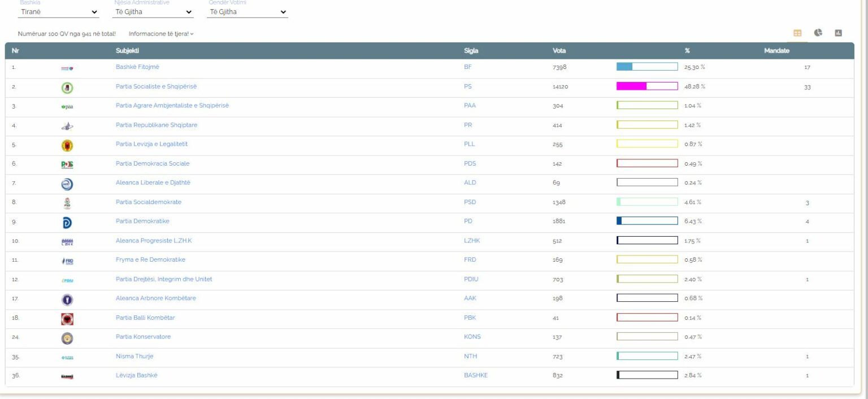Click the KONS sigla link

pos(472,337)
